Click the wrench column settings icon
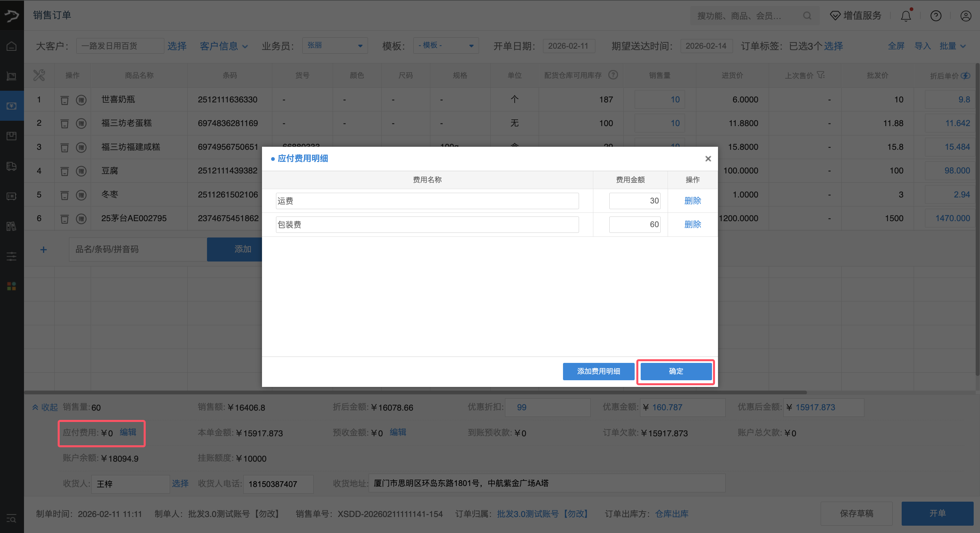 [x=39, y=75]
